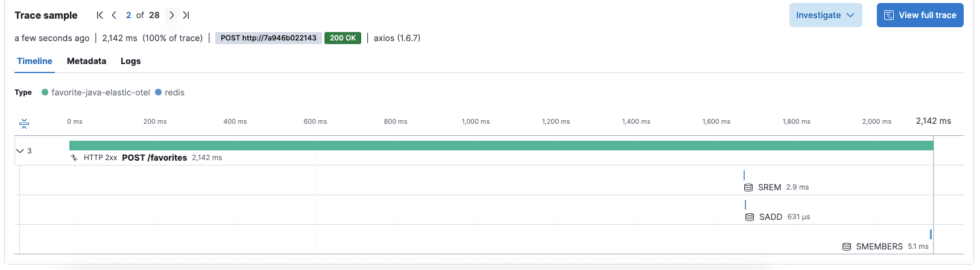Click the 200 OK status badge

343,38
